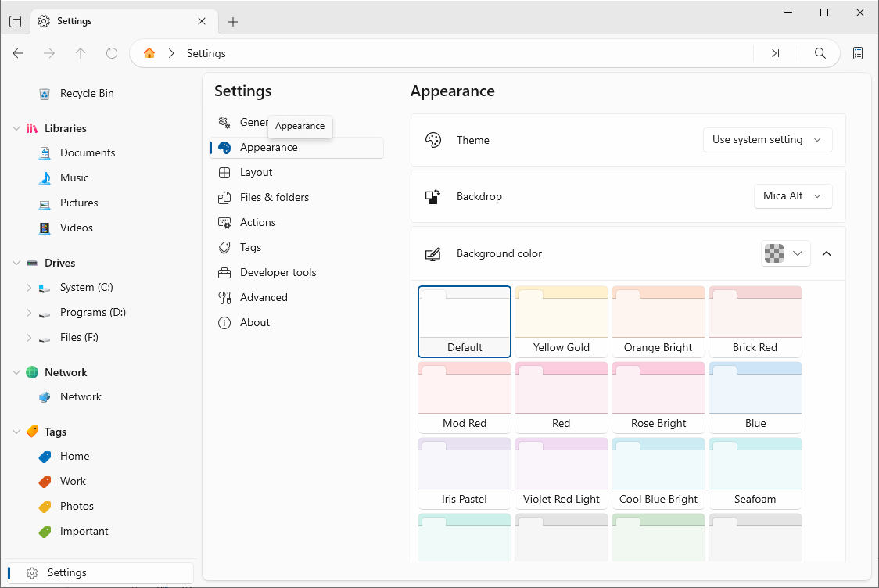Click the forward navigation arrow

[x=49, y=53]
